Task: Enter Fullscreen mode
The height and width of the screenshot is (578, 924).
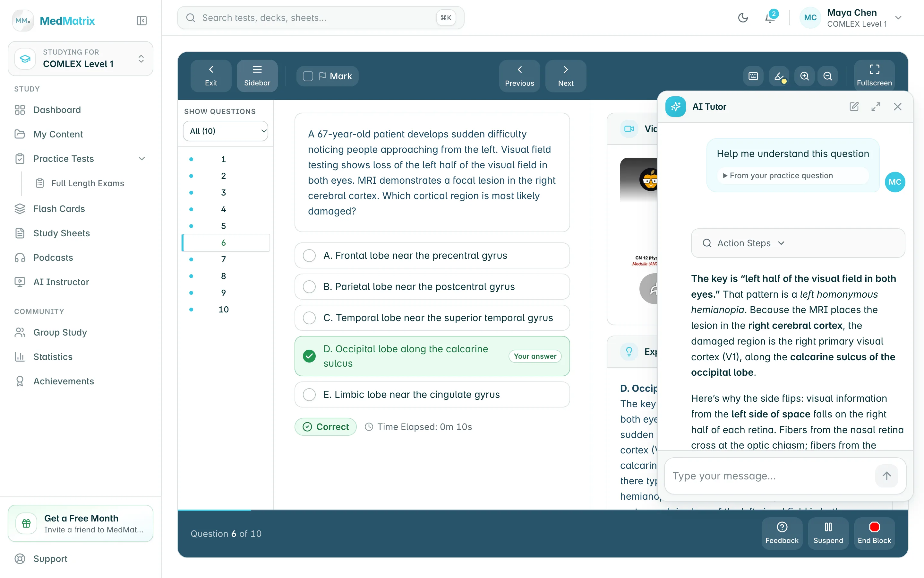Action: coord(874,76)
